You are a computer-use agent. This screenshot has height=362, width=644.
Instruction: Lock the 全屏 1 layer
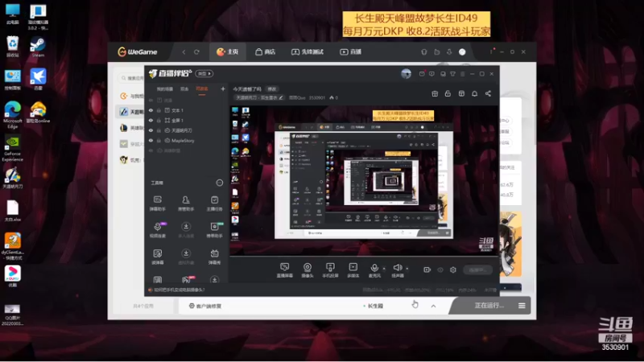click(159, 120)
